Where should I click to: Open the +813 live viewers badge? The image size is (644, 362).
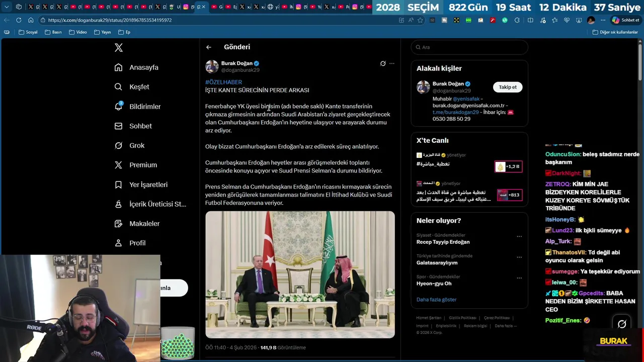point(509,195)
